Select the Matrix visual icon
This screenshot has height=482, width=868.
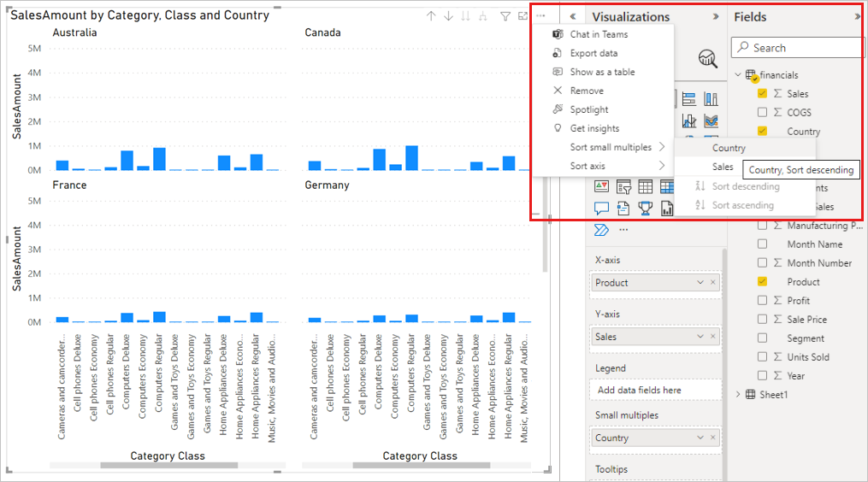pyautogui.click(x=667, y=187)
